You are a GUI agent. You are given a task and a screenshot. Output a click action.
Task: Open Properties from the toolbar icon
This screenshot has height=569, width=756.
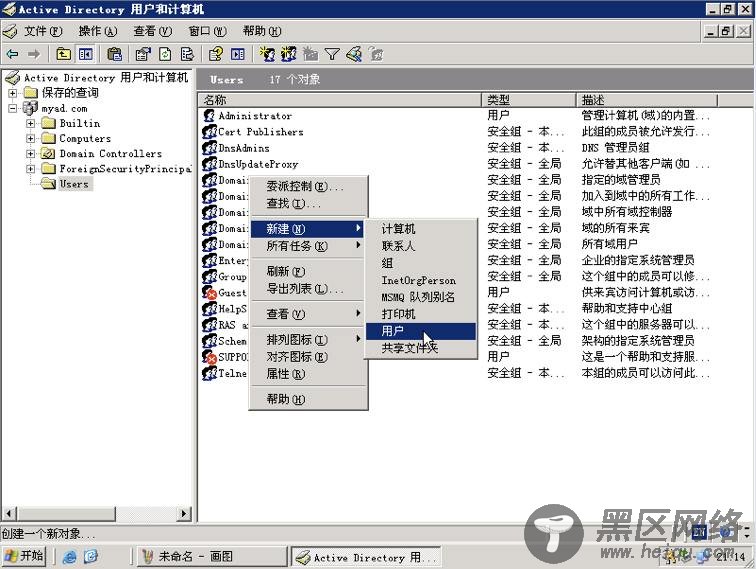[x=143, y=54]
